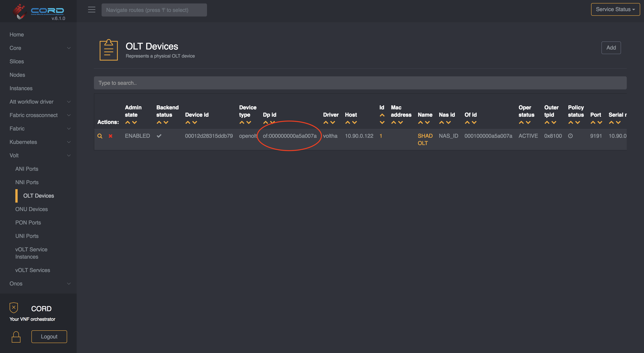Open the Slices page
Screen dimensions: 644x353
point(16,61)
